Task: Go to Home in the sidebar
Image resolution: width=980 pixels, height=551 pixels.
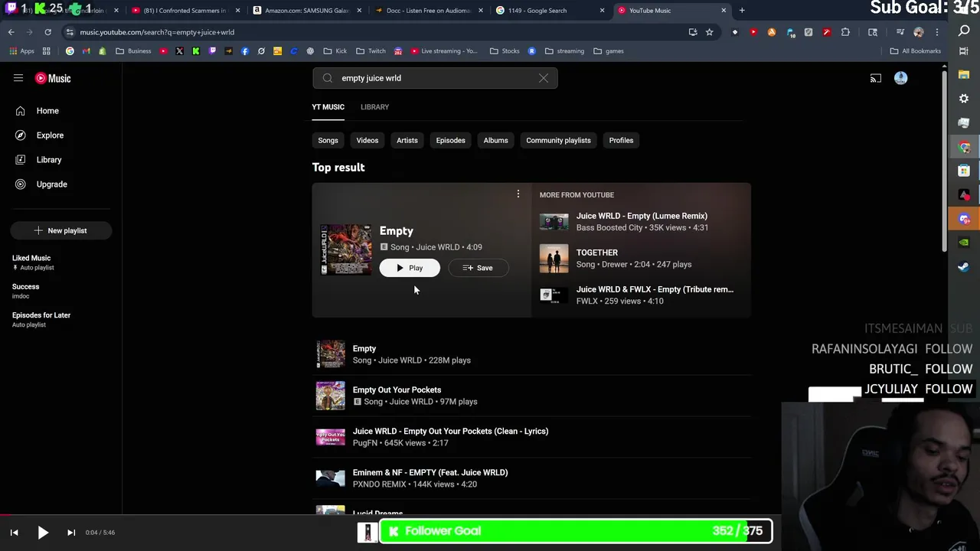Action: (47, 111)
